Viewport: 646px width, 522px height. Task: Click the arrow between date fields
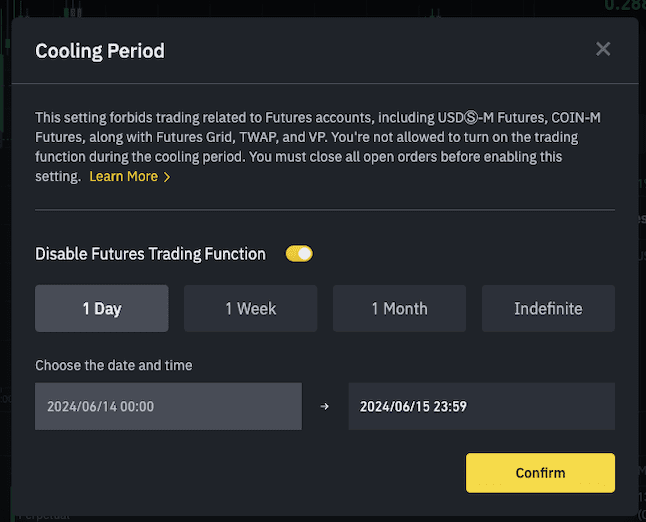[324, 407]
